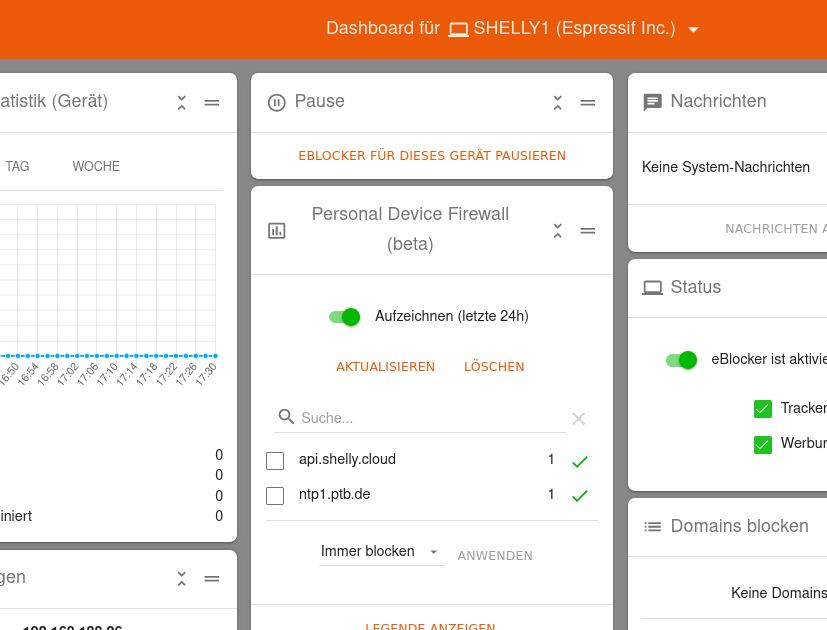The height and width of the screenshot is (630, 827).
Task: Click the pause circle icon
Action: click(x=276, y=102)
